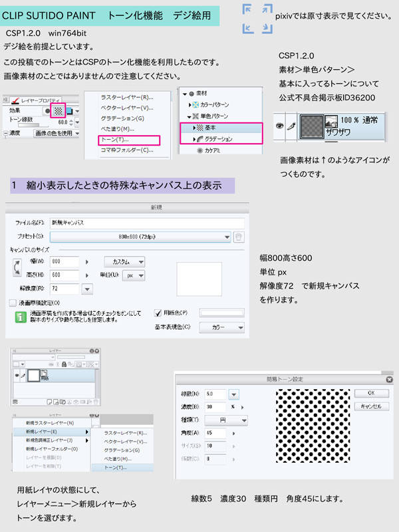The image size is (399, 532).
Task: Click the new raster layer icon
Action: pyautogui.click(x=49, y=402)
